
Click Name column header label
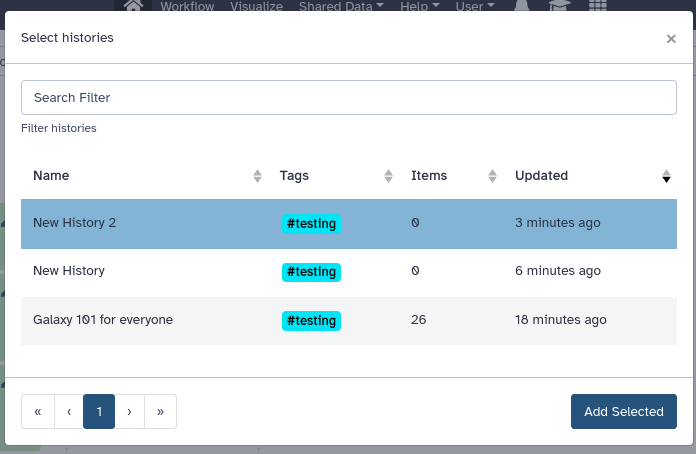(51, 176)
